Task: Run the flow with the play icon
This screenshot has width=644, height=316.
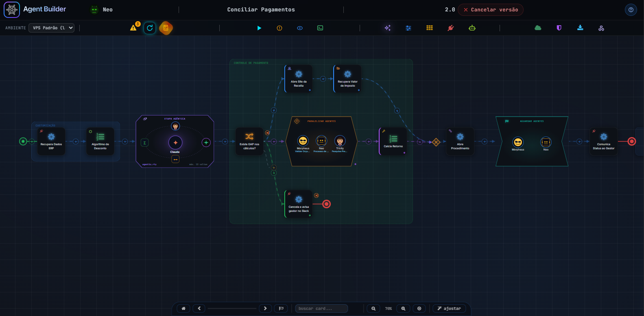Action: point(259,28)
